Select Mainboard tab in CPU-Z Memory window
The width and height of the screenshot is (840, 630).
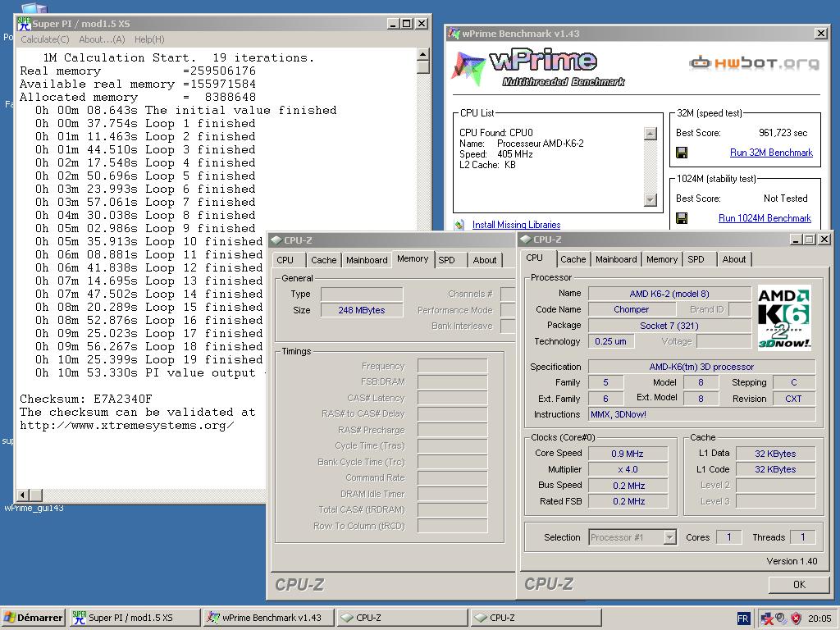click(367, 260)
